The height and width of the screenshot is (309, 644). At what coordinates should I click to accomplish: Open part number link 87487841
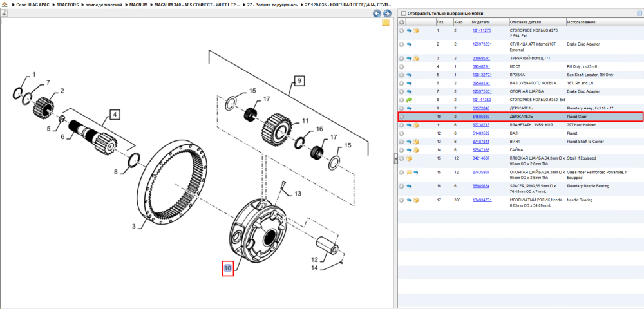481,142
